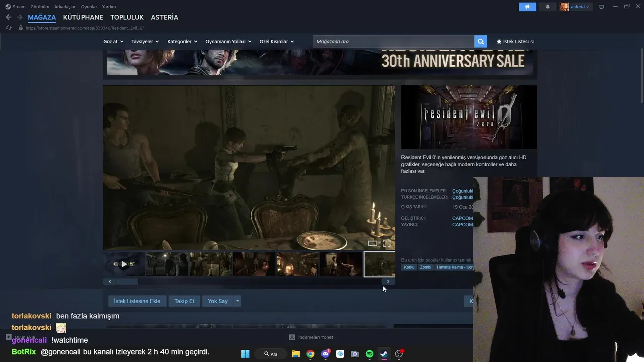Select the second screenshot thumbnail
The image size is (644, 362).
(167, 264)
